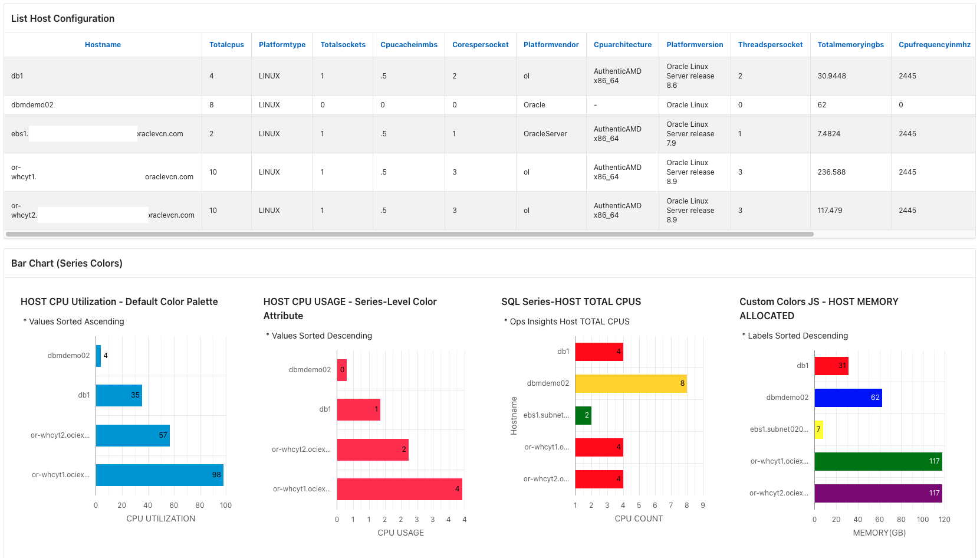
Task: Select the purple or-whcyt2 memory bar
Action: tap(879, 493)
